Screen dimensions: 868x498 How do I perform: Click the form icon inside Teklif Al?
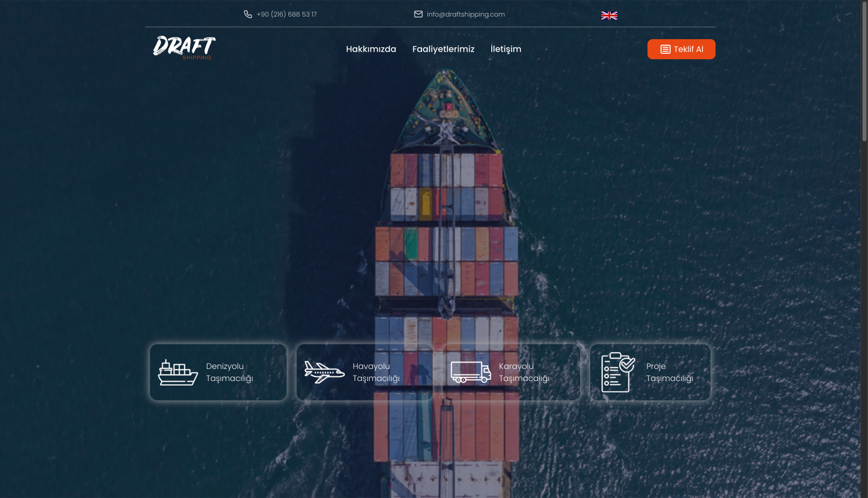[665, 49]
